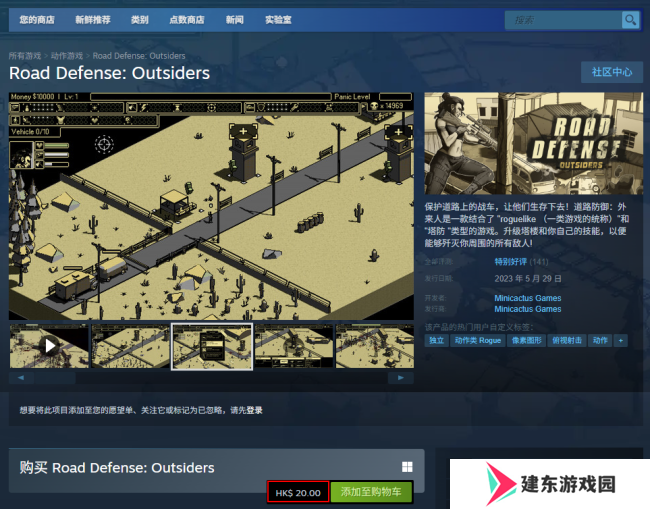Screen dimensions: 650x509
Task: Click the 登录 sign-in link
Action: pyautogui.click(x=255, y=410)
